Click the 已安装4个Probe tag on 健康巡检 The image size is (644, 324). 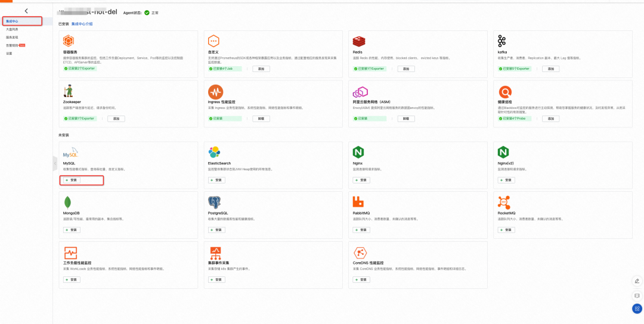point(514,119)
